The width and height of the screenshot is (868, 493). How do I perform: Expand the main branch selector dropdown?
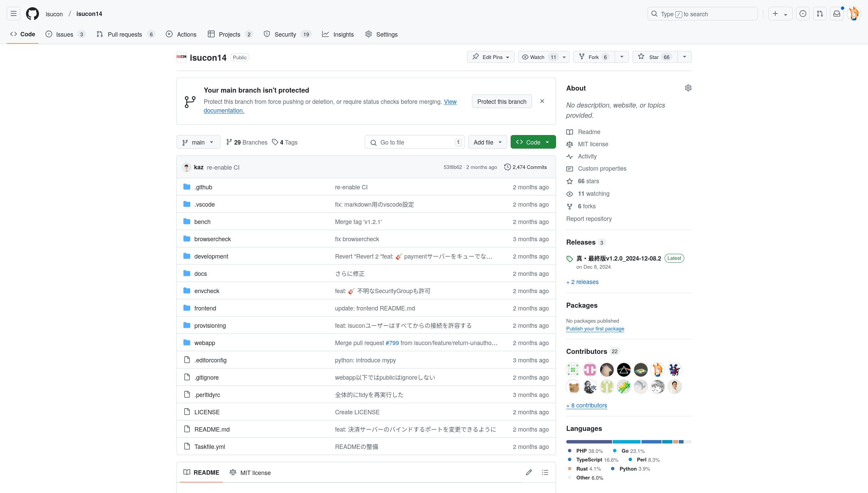198,142
